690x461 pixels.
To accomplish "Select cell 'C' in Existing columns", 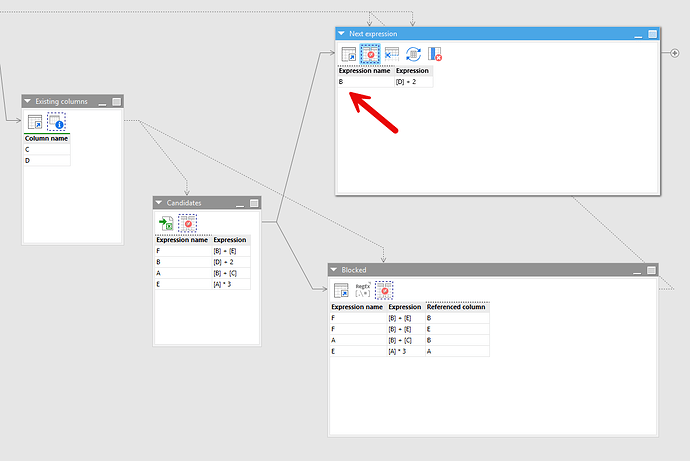I will 47,149.
